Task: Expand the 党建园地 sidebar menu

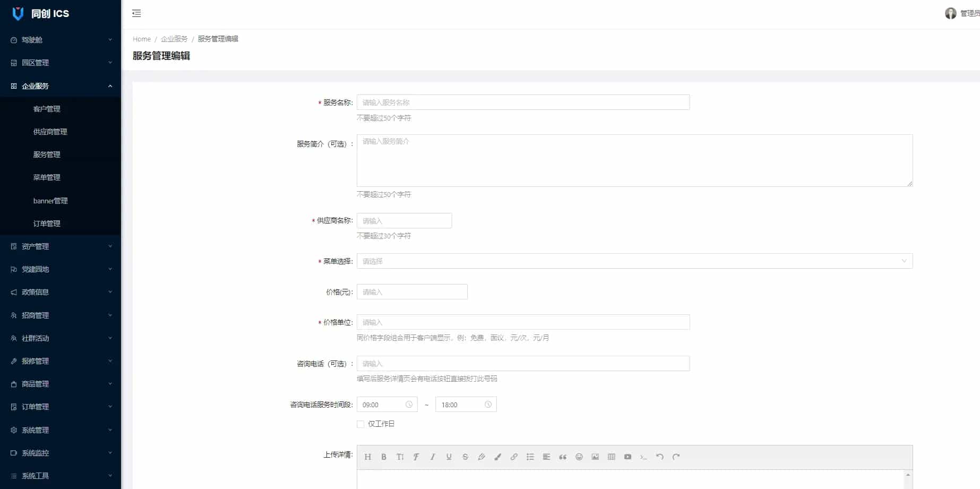Action: (61, 269)
